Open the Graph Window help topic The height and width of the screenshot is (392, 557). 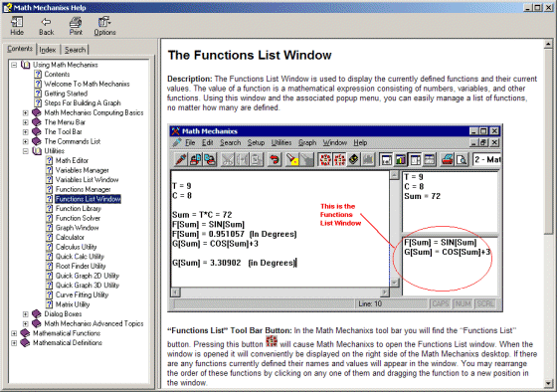pyautogui.click(x=78, y=228)
